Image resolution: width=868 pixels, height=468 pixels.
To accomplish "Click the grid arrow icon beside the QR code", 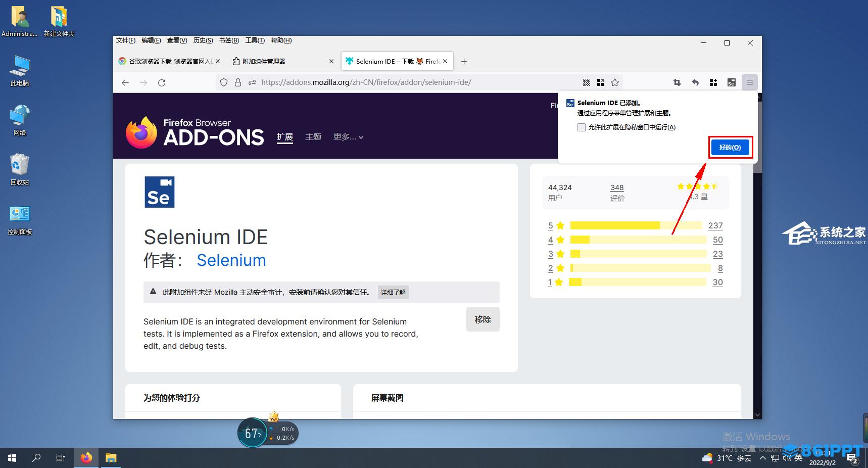I will coord(601,82).
